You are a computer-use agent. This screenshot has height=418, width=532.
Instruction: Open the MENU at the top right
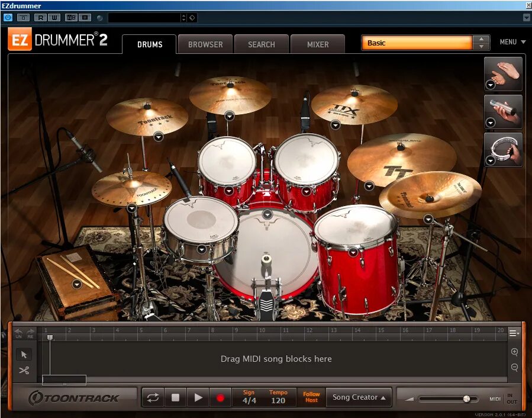[512, 42]
